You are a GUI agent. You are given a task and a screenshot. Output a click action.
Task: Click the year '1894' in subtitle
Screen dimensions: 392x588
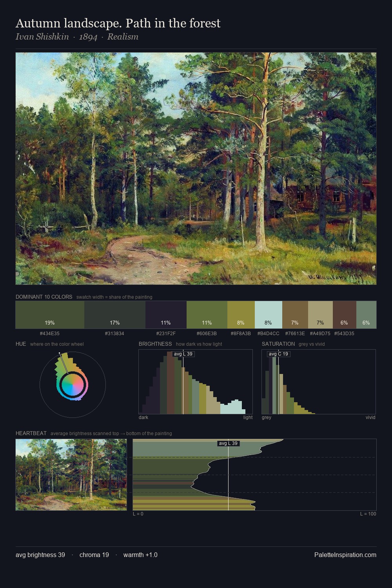click(x=88, y=37)
